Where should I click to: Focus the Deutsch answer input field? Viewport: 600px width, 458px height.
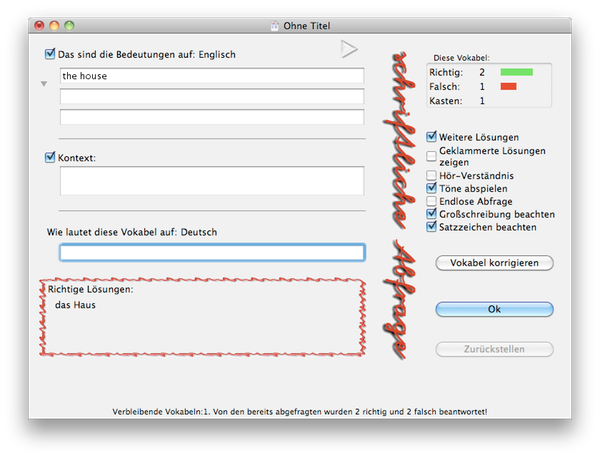pos(212,252)
